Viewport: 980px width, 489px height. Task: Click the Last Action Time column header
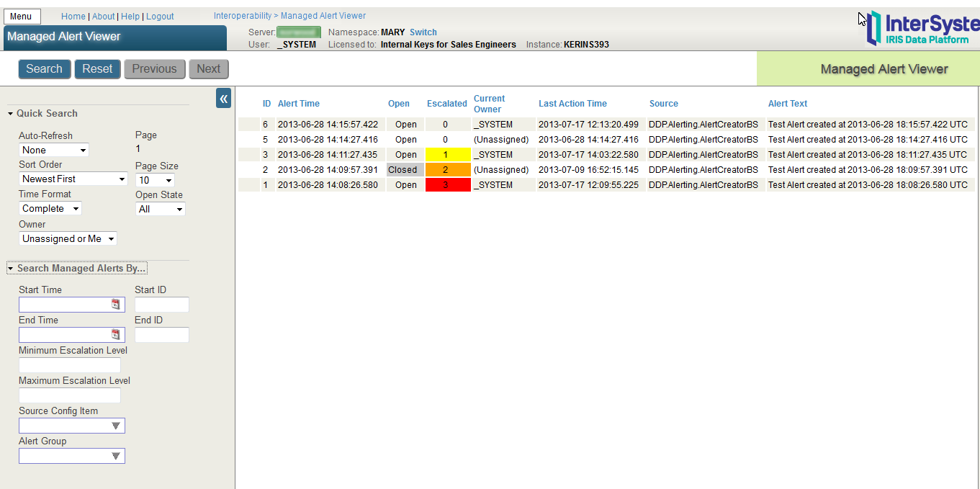click(573, 104)
